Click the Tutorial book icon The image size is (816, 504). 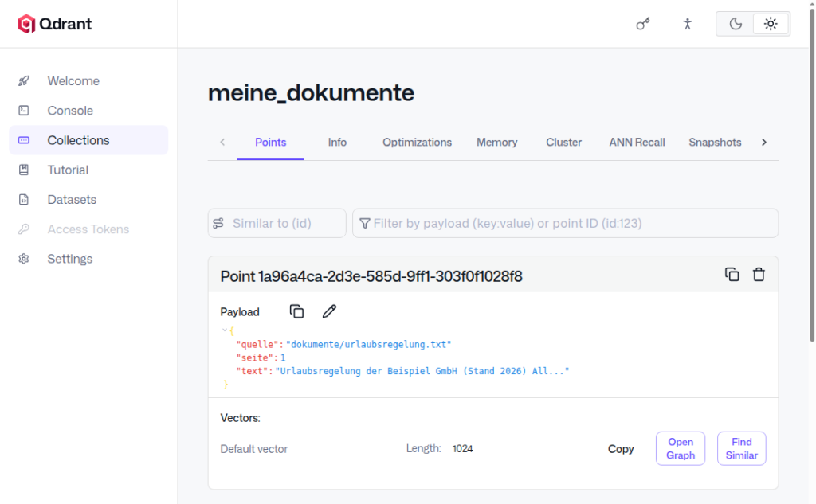[24, 170]
